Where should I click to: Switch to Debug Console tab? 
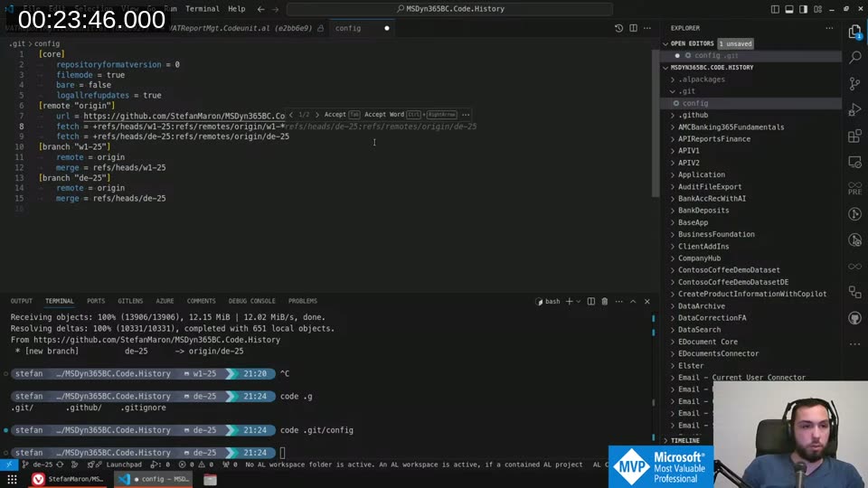[x=252, y=301]
